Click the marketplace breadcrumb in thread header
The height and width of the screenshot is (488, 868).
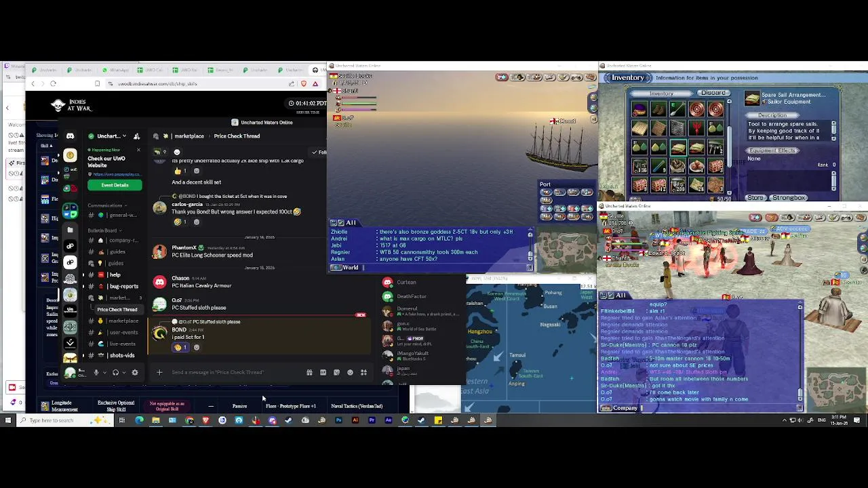coord(189,136)
